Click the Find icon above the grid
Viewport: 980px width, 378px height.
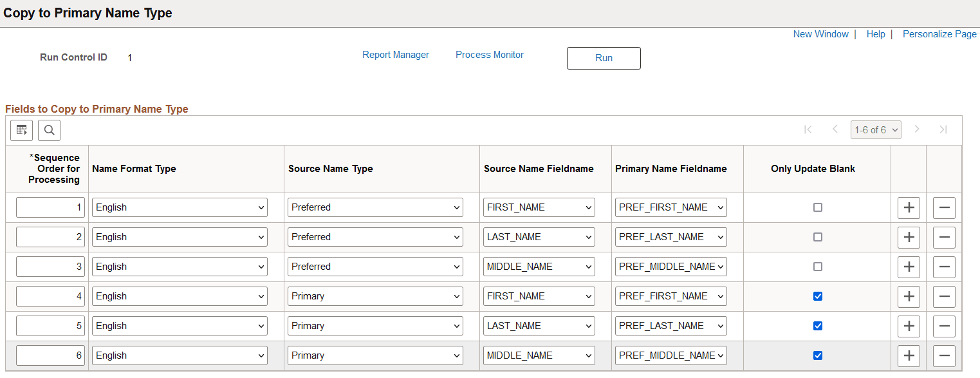49,129
